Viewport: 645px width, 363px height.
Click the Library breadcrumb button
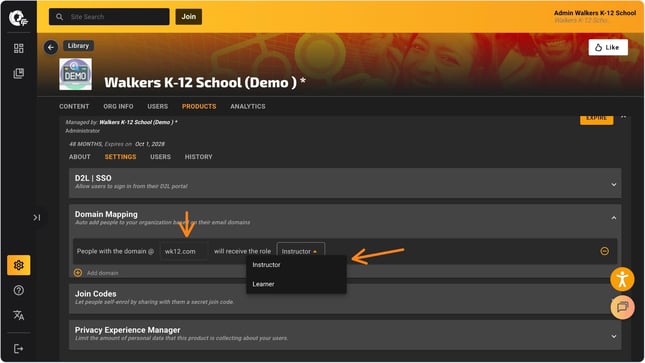(78, 46)
